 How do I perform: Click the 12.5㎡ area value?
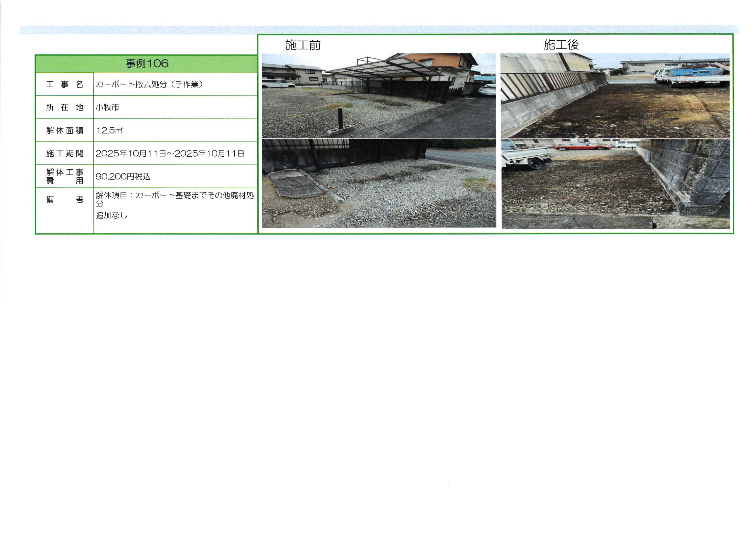click(x=109, y=131)
